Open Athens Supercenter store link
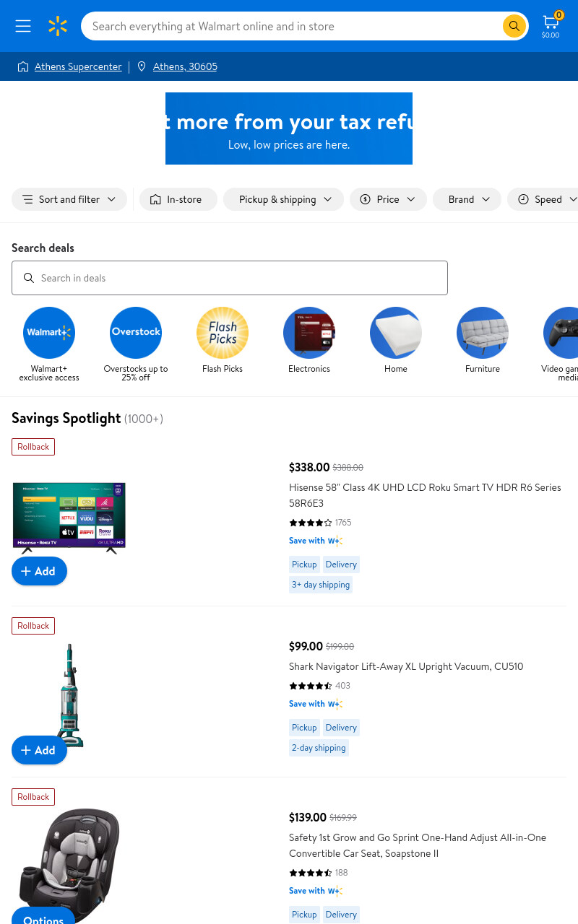The width and height of the screenshot is (578, 924). (x=78, y=66)
